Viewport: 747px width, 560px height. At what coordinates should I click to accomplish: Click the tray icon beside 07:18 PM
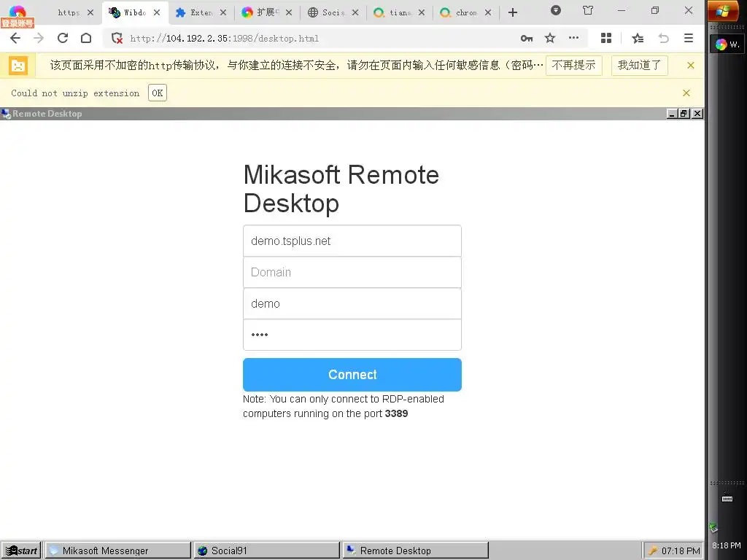tap(653, 551)
